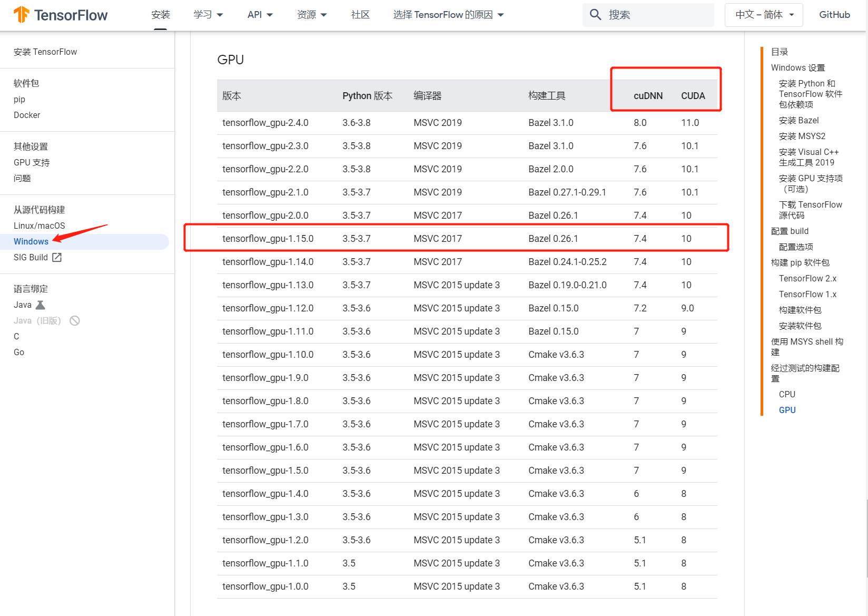Select Linux/macOS build page
Image resolution: width=868 pixels, height=616 pixels.
[x=40, y=226]
